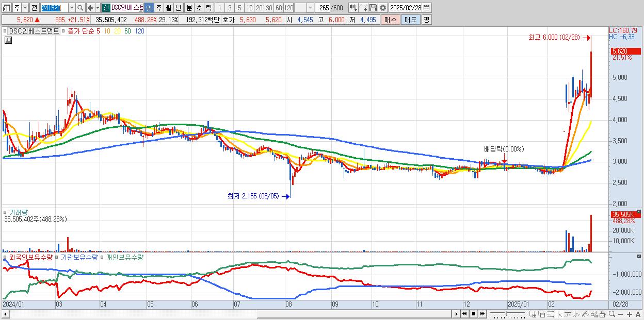Click the 외국인보유수량 legend label
Image resolution: width=644 pixels, height=320 pixels.
point(31,257)
